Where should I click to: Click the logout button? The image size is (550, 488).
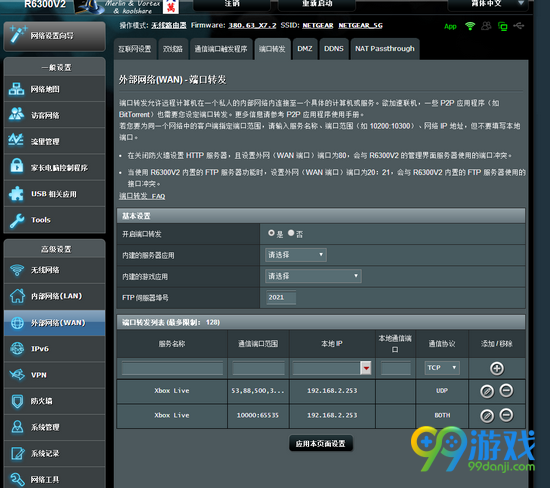point(232,4)
